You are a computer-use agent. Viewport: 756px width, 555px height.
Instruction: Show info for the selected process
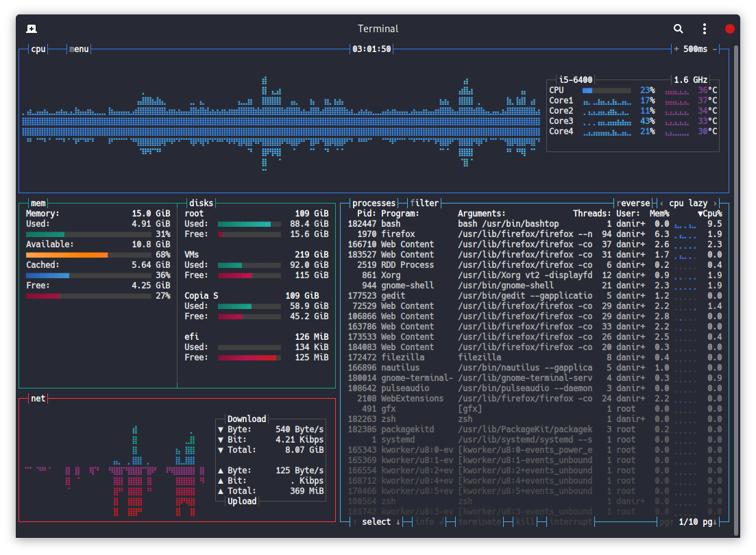(429, 522)
